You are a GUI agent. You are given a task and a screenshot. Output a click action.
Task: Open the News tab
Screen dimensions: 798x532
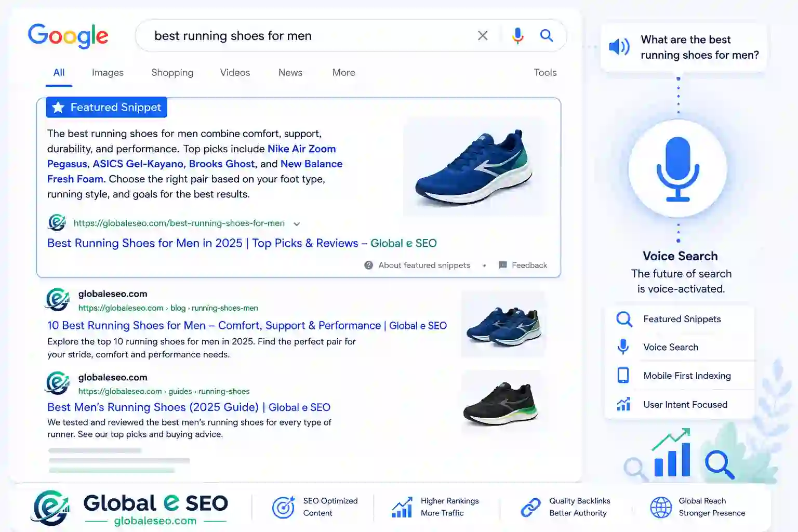(290, 73)
